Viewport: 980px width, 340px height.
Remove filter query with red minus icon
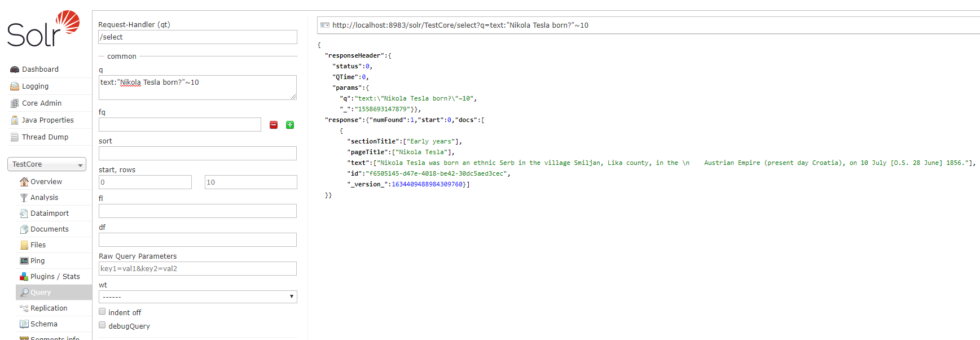pos(274,125)
